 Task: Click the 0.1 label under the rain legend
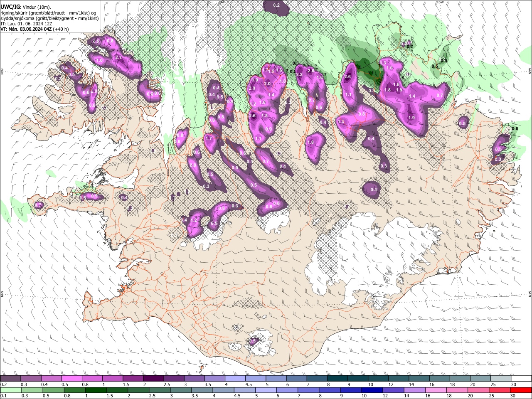[x=2, y=396]
